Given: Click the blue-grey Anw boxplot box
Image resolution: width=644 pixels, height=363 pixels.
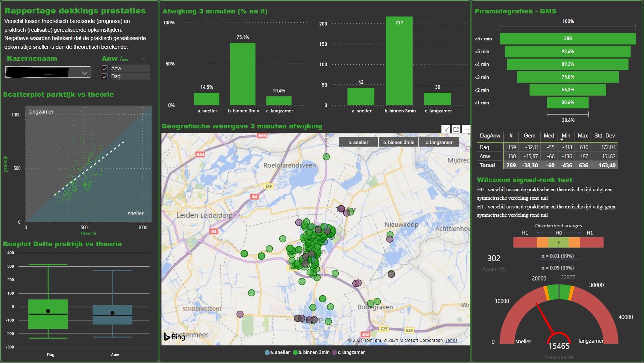Looking at the screenshot, I should pyautogui.click(x=112, y=315).
